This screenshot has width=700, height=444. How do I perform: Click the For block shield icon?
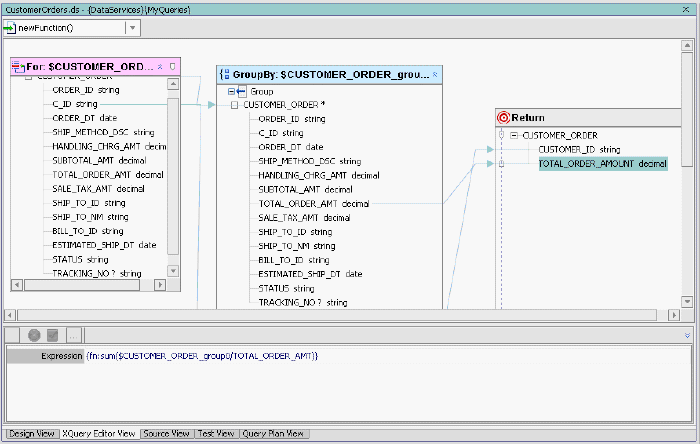coord(173,67)
